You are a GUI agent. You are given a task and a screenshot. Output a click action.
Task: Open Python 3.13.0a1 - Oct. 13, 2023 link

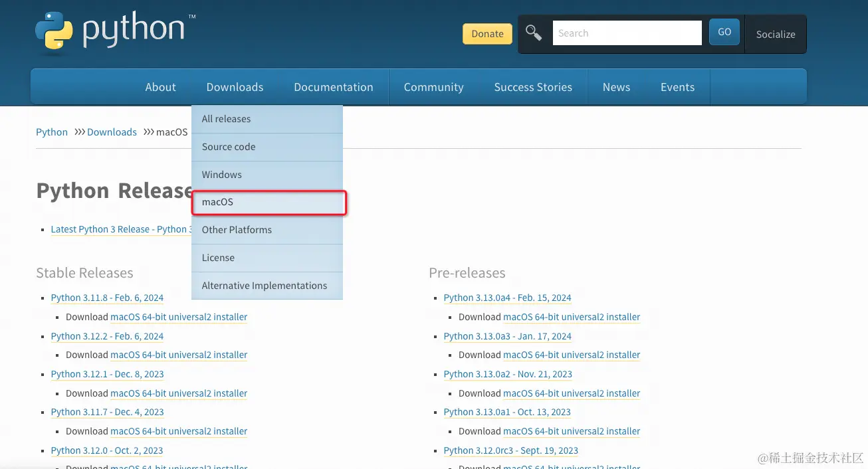507,412
